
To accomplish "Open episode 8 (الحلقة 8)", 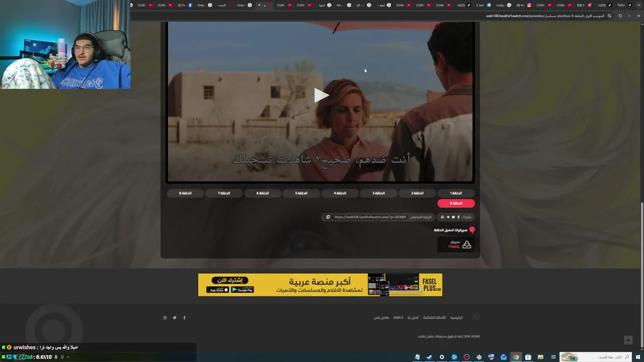I will [x=185, y=193].
